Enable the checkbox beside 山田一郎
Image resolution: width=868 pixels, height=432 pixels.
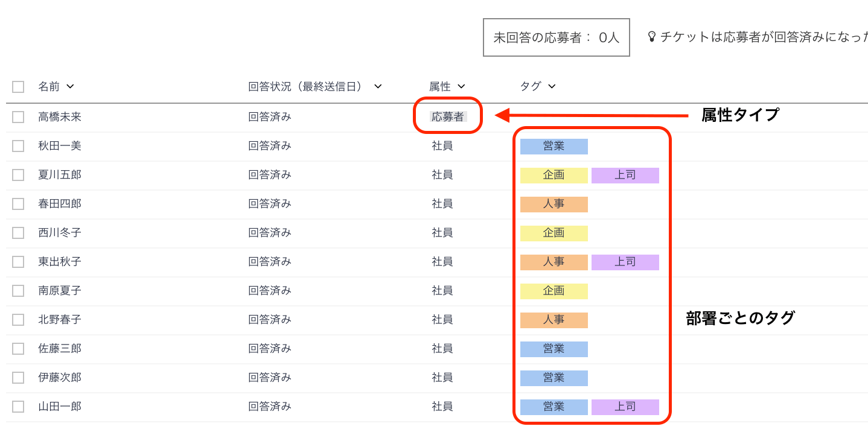18,406
